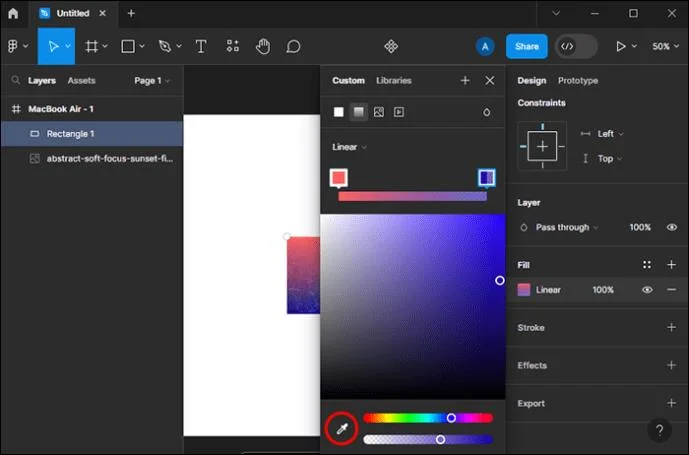Add a new fill
This screenshot has height=455, width=689.
(671, 265)
